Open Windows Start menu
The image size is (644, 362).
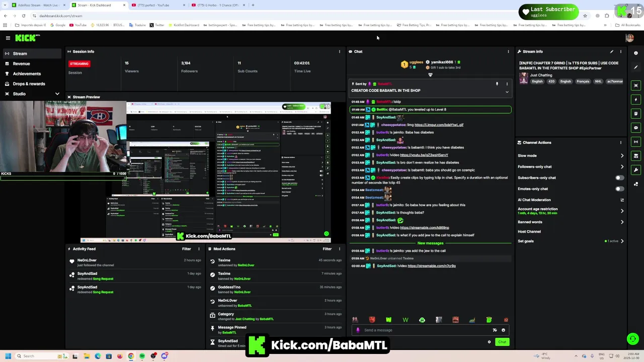8,356
